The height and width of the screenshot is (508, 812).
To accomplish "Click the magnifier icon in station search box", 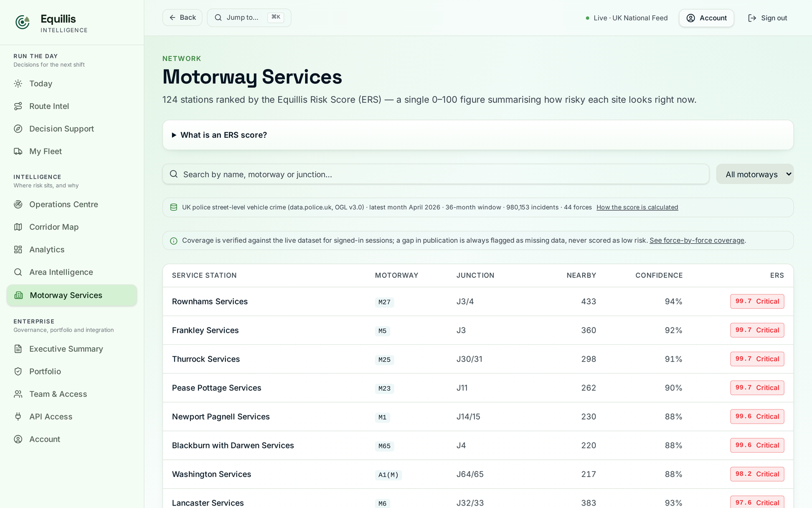I will point(174,174).
